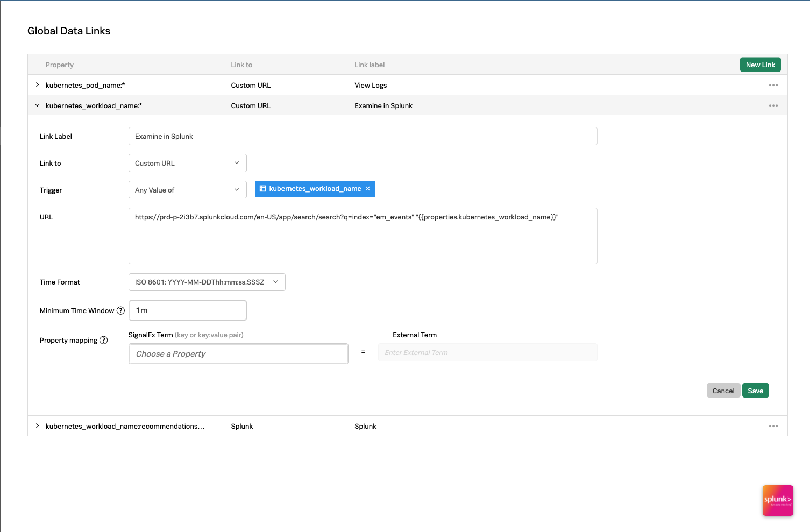Click the Enter External Term field
Viewport: 810px width, 532px height.
click(487, 352)
